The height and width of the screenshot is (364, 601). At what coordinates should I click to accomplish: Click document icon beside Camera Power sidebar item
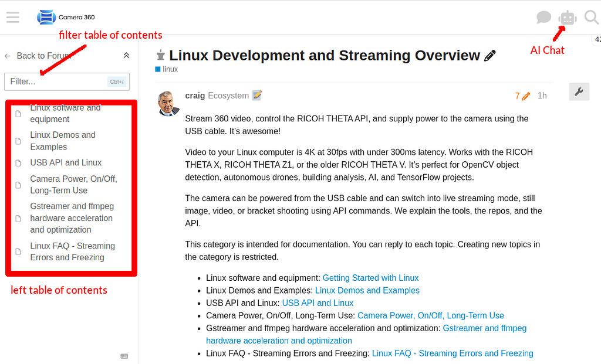18,185
